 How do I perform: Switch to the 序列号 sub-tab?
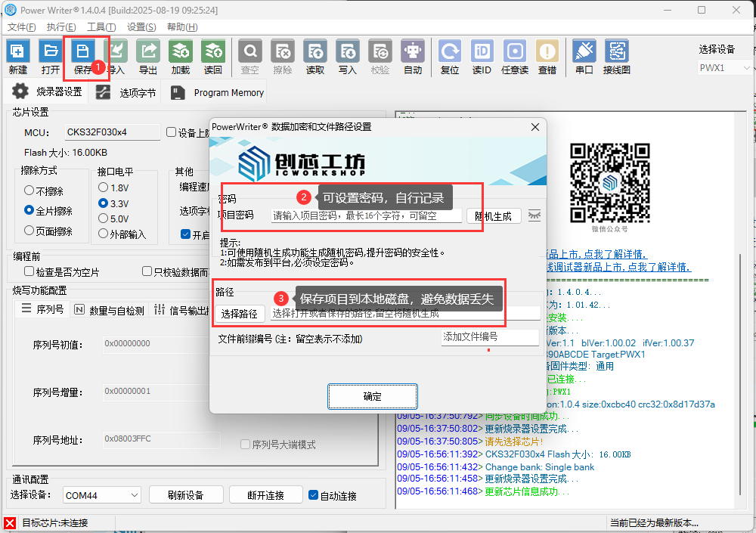point(42,309)
